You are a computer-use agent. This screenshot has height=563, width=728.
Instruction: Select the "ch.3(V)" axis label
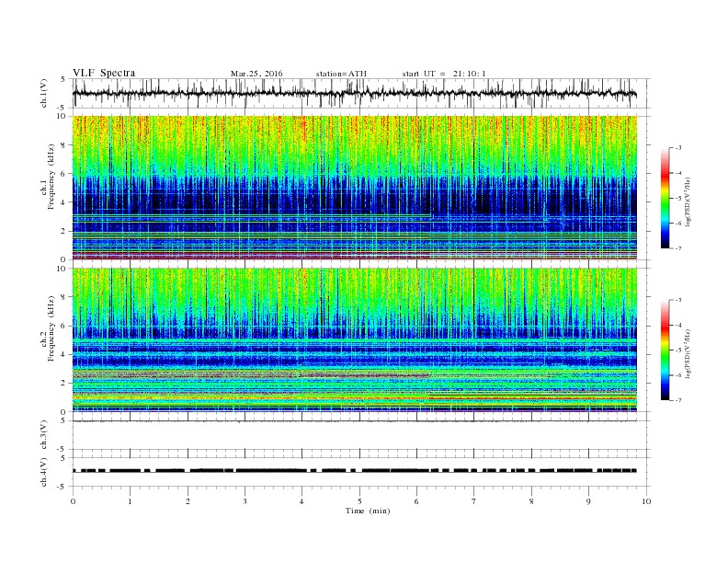(44, 435)
